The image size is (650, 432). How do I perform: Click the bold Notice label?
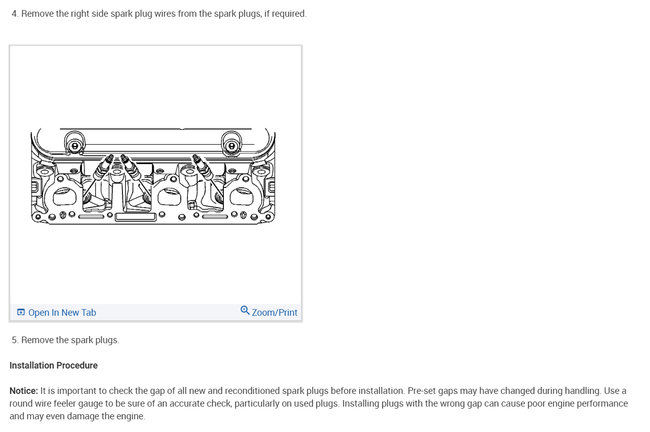pyautogui.click(x=24, y=391)
